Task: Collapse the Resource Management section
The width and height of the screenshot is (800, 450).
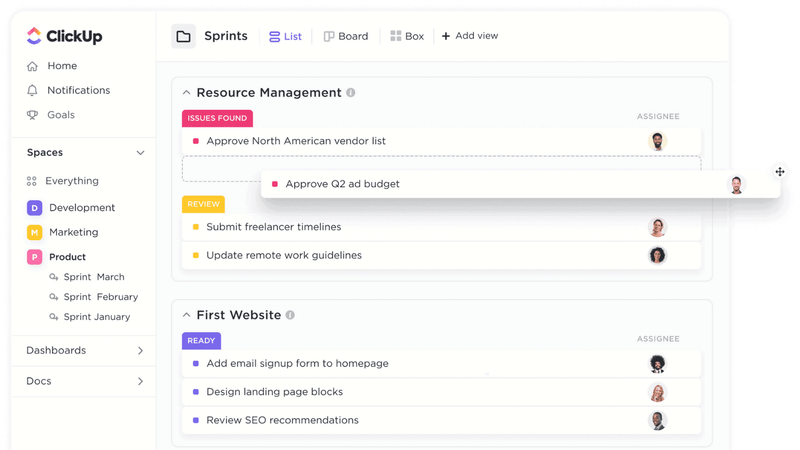Action: coord(186,92)
